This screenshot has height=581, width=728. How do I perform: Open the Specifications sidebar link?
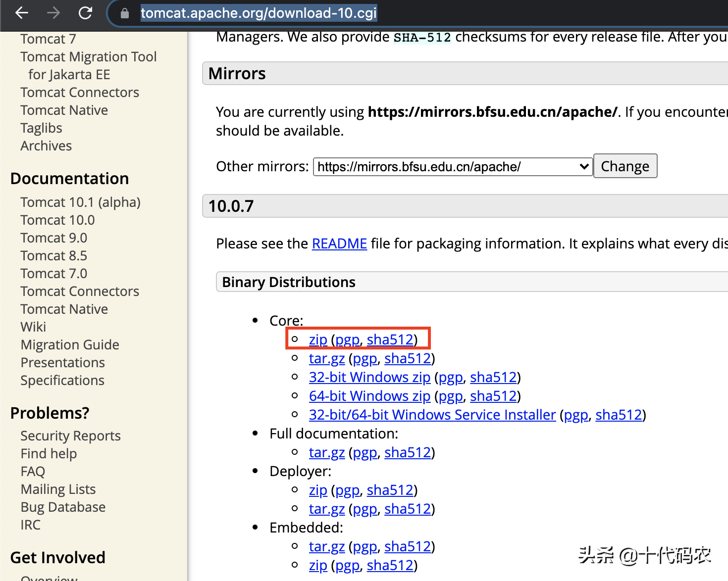[x=62, y=380]
